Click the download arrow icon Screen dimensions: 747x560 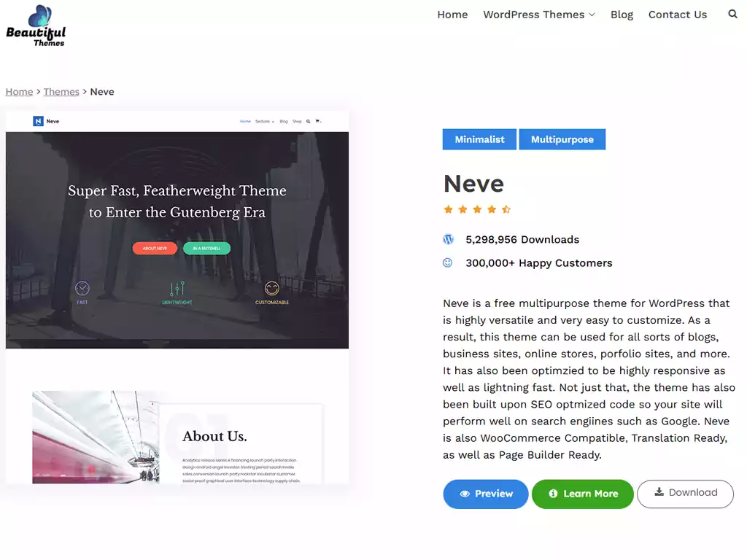[x=659, y=492]
